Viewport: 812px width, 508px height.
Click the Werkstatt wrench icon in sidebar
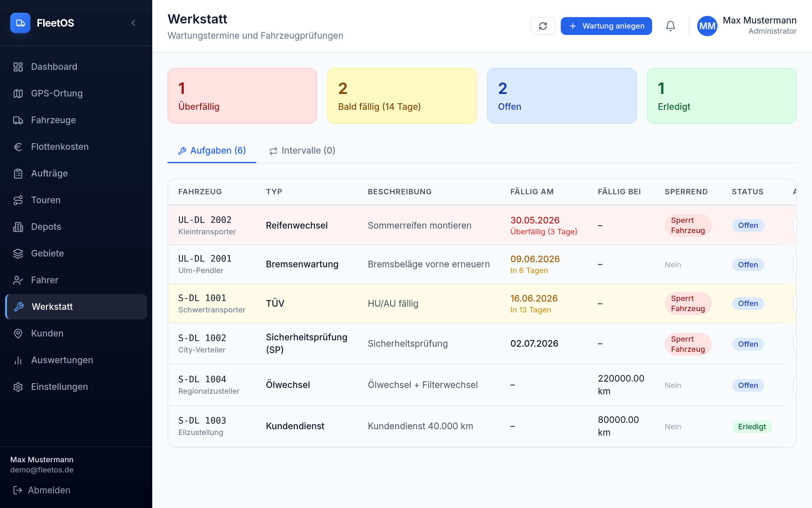19,307
